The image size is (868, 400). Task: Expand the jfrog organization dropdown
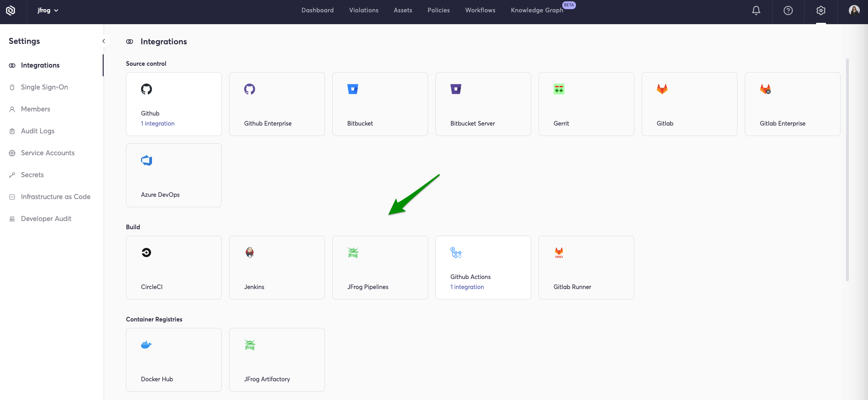[48, 11]
